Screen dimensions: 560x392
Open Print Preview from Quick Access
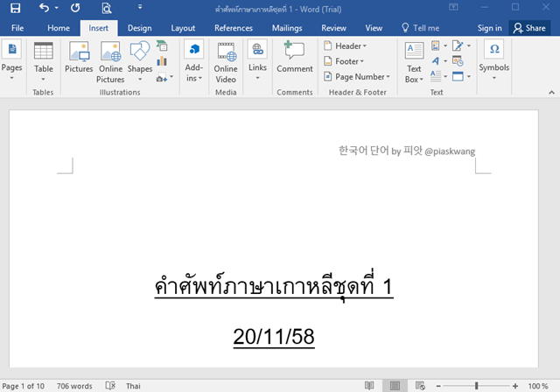(107, 8)
